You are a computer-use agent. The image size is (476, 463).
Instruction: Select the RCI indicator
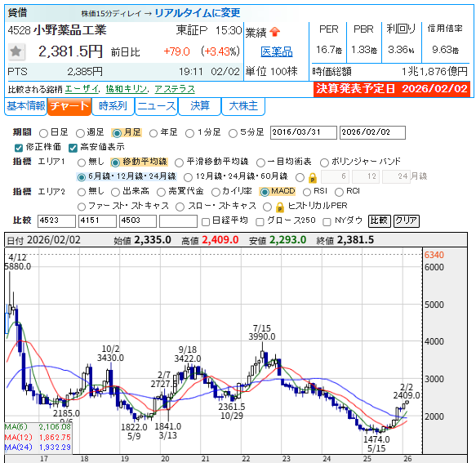(x=339, y=192)
